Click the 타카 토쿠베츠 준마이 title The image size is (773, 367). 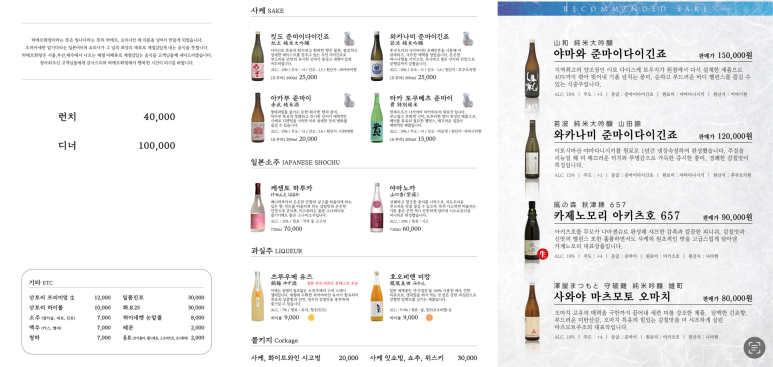(421, 98)
